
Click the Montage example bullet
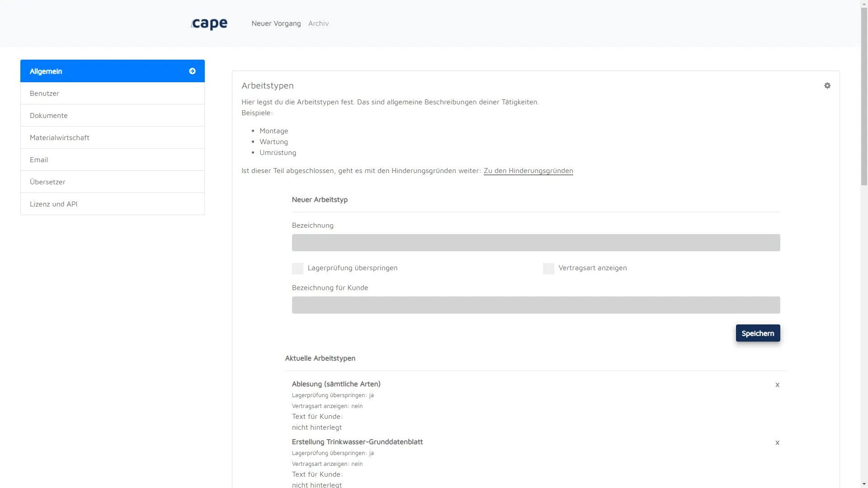[274, 131]
